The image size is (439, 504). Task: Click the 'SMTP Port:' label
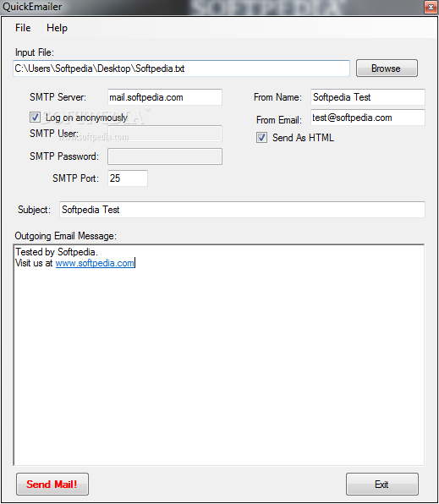point(75,178)
